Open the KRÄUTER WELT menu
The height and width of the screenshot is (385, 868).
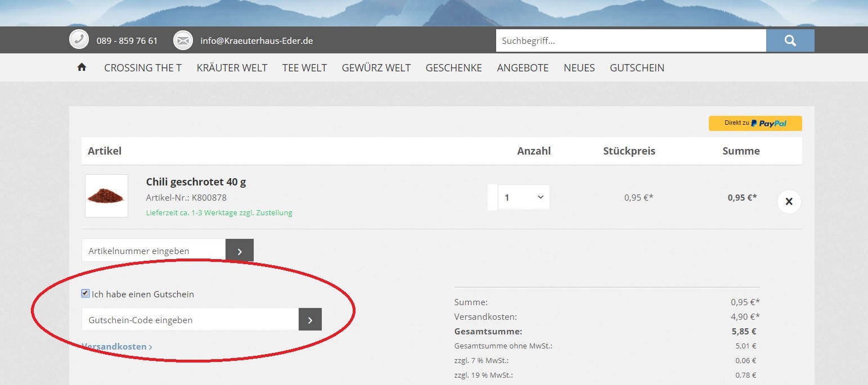pyautogui.click(x=232, y=67)
